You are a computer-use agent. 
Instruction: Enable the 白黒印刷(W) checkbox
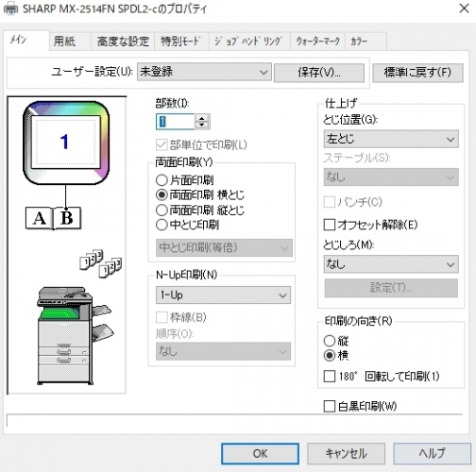click(x=330, y=406)
